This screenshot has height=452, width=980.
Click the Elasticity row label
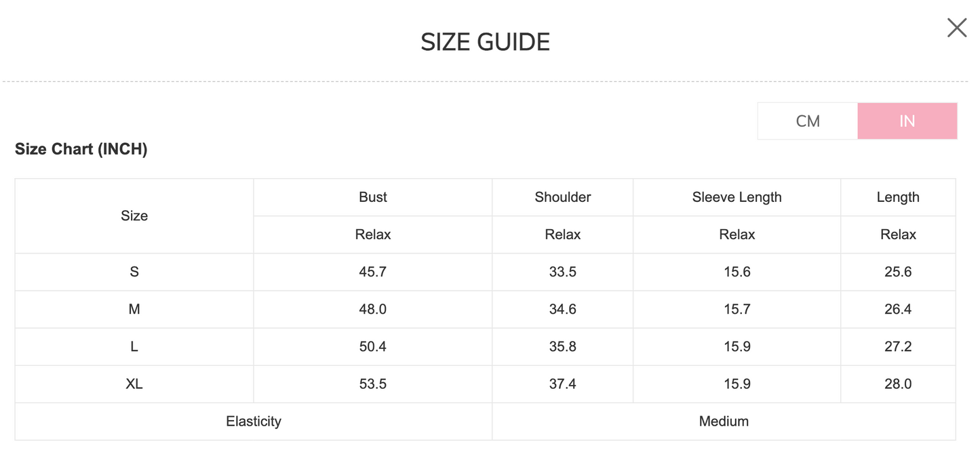(254, 421)
